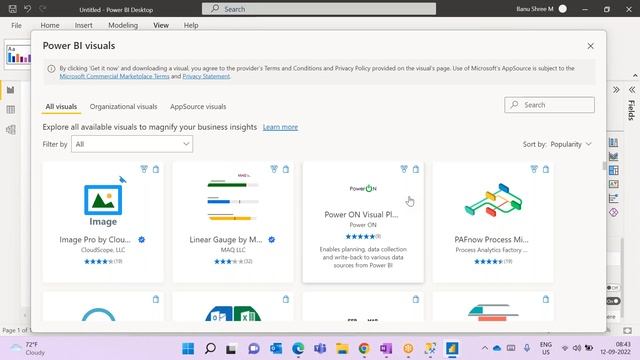Click the Redo arrow in the title bar
640x360 pixels.
tap(42, 9)
